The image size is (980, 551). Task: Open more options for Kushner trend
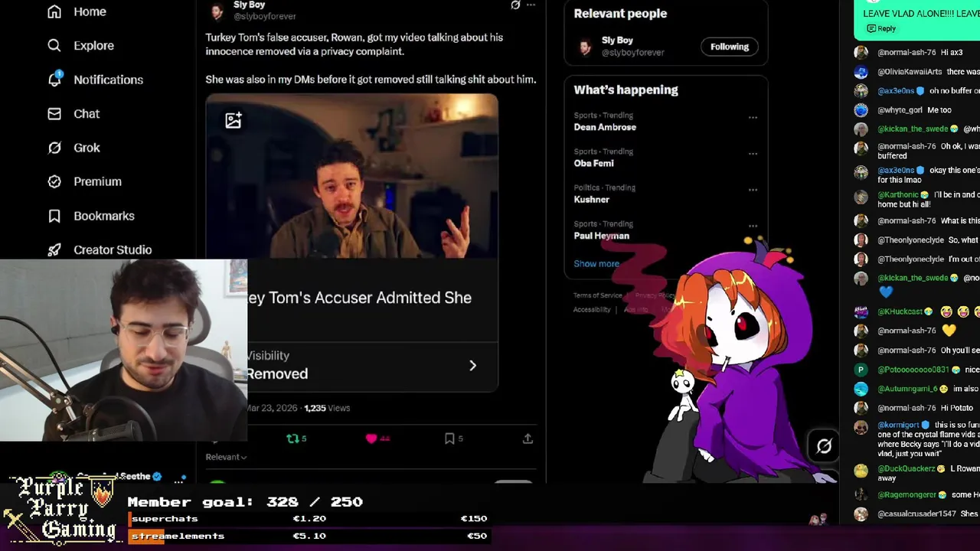753,190
